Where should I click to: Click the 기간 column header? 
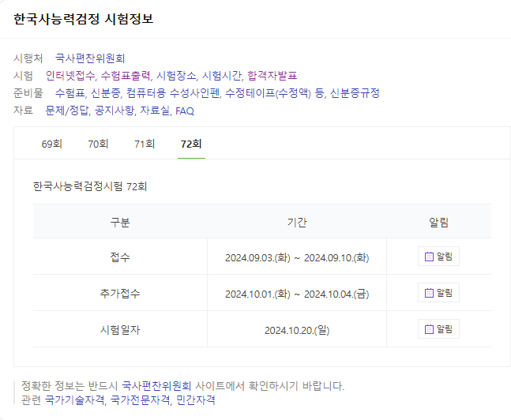tap(297, 222)
